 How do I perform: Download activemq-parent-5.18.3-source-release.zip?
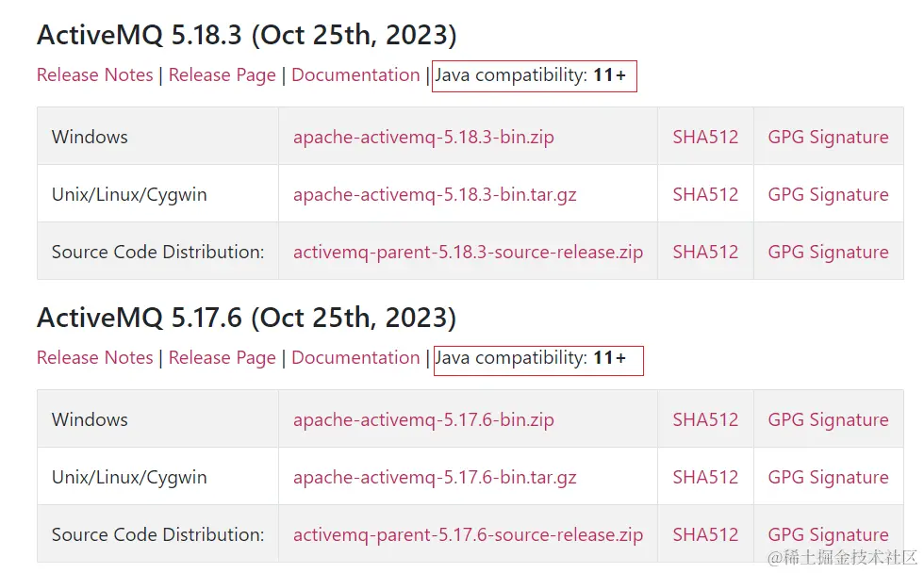(x=468, y=253)
